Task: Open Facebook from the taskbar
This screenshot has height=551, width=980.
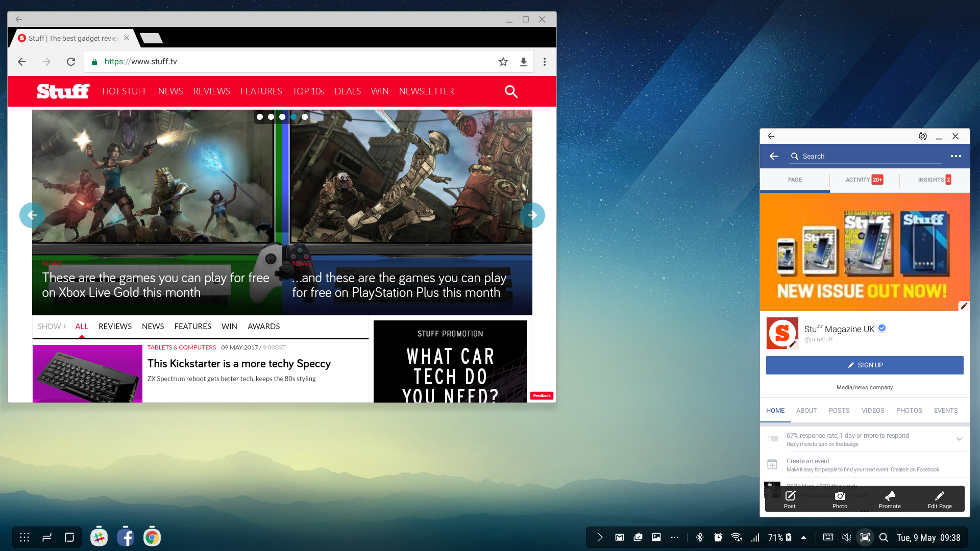Action: click(126, 537)
